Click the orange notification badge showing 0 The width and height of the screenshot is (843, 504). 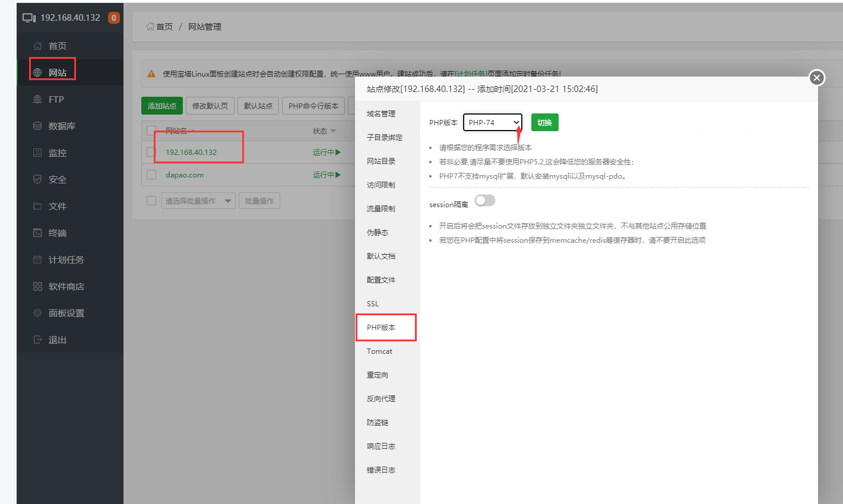pos(113,18)
